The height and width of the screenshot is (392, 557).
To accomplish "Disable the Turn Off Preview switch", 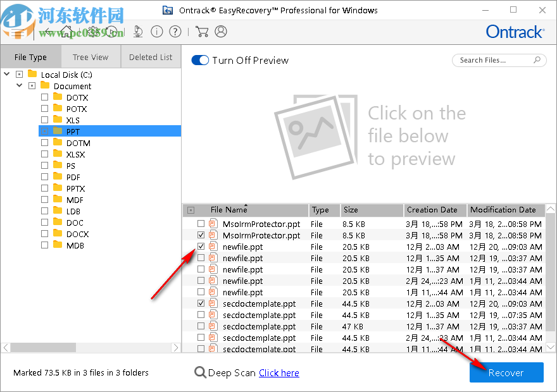I will click(200, 60).
